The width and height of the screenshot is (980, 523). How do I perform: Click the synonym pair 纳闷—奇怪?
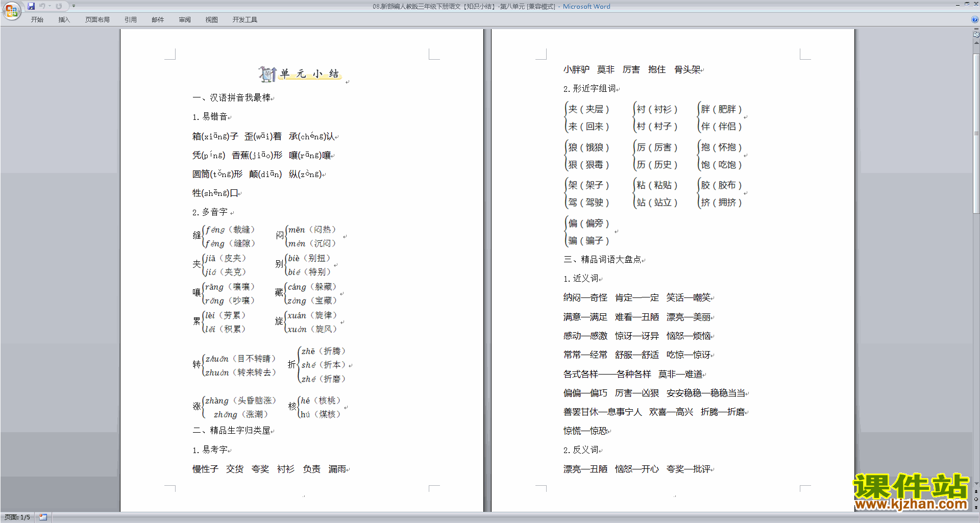[x=585, y=297]
